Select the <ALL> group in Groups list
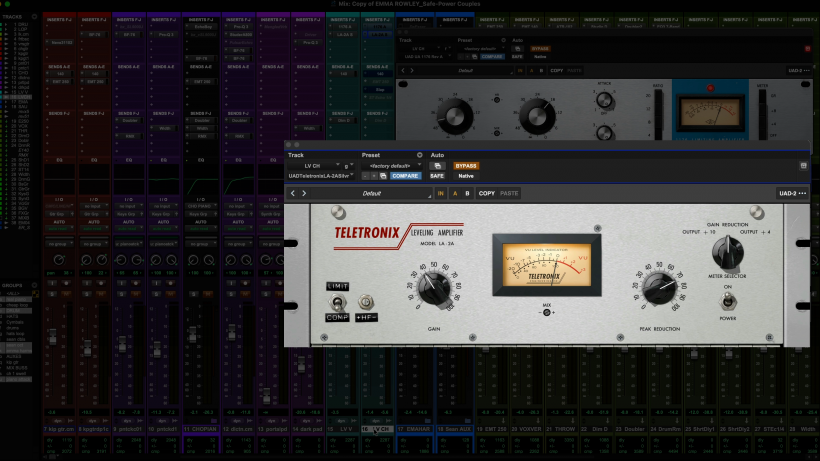This screenshot has height=461, width=820. (12, 294)
